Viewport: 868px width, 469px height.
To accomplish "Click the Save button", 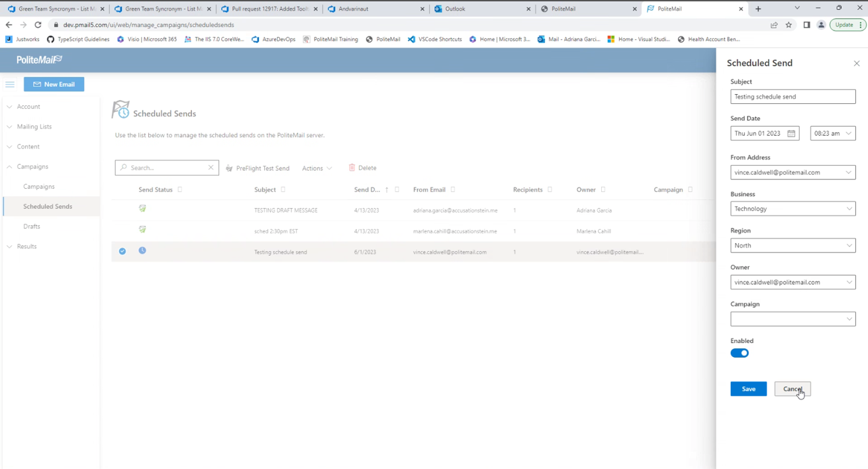I will (749, 389).
